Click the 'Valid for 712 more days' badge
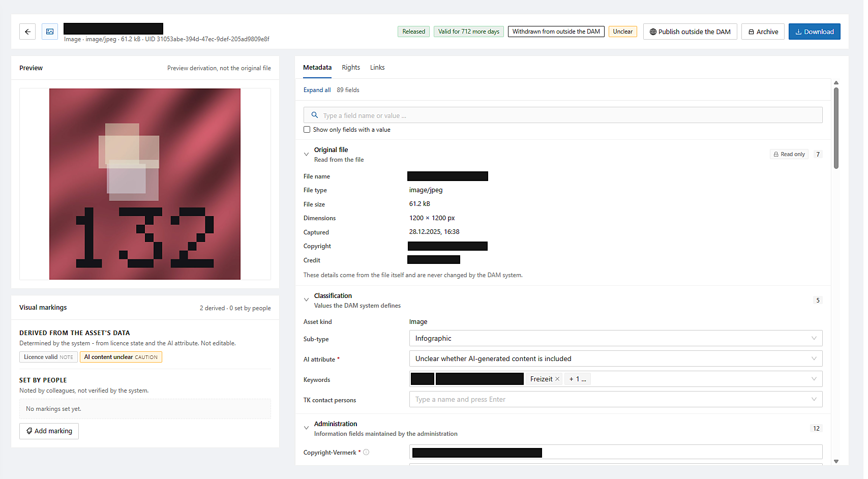 [x=469, y=32]
